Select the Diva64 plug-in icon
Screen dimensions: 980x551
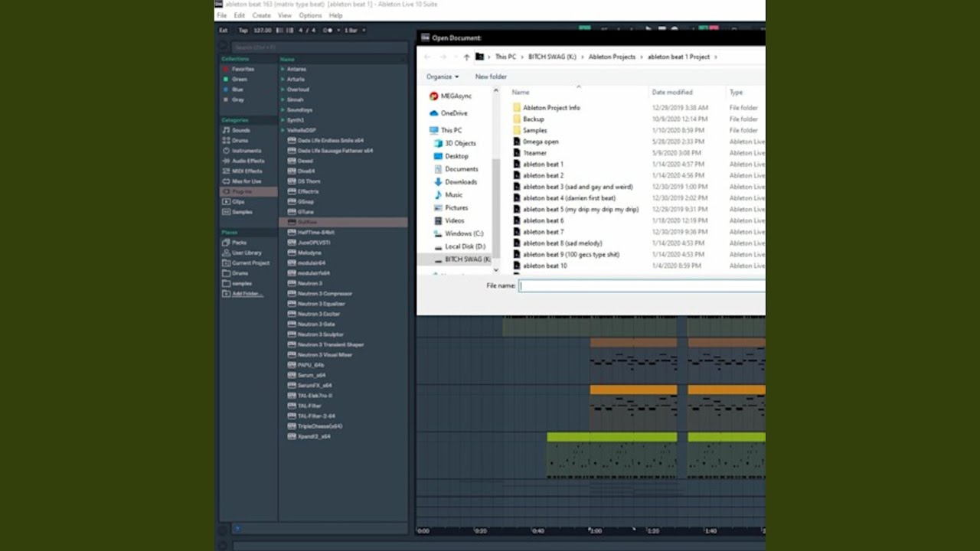click(292, 171)
